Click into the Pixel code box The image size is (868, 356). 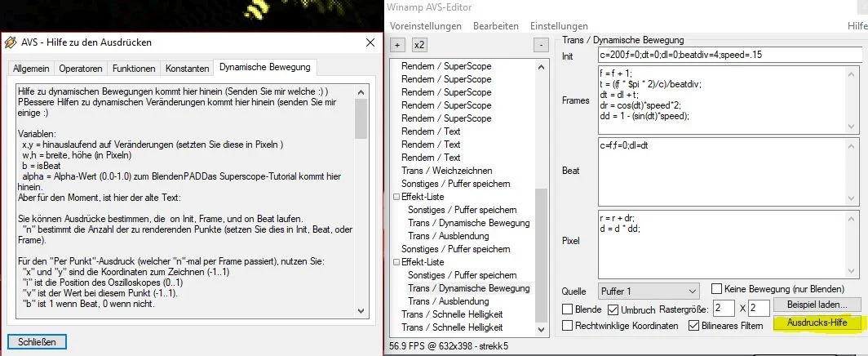pyautogui.click(x=729, y=243)
